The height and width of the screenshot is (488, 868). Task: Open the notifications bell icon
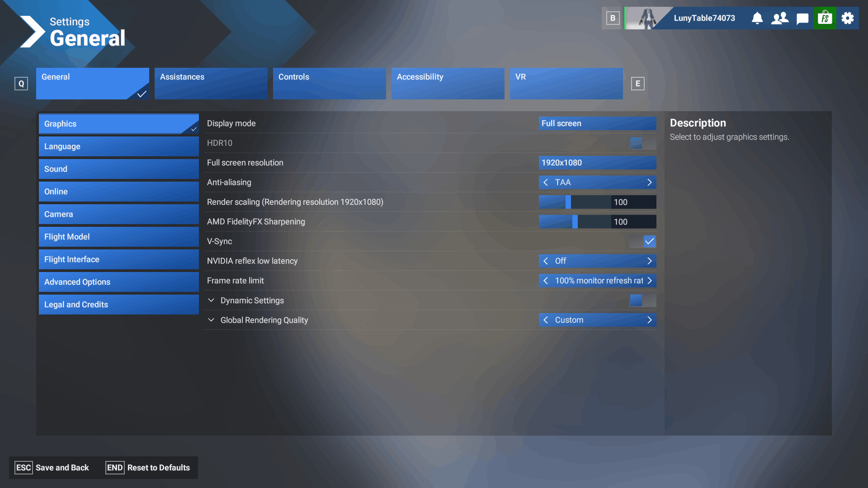pyautogui.click(x=757, y=18)
